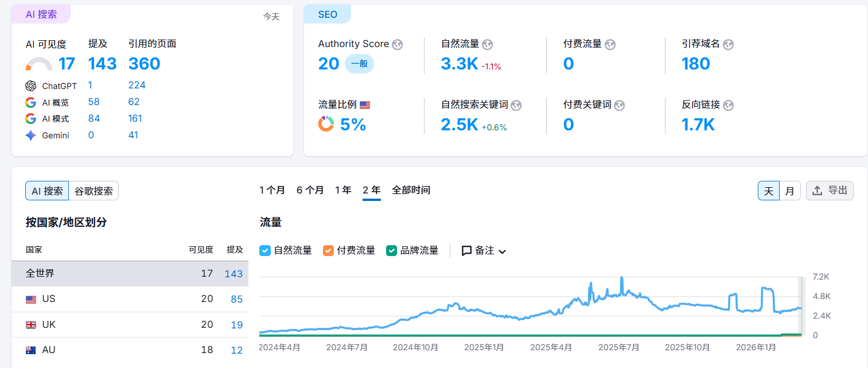
Task: Select the 1 年 time range
Action: pos(343,190)
